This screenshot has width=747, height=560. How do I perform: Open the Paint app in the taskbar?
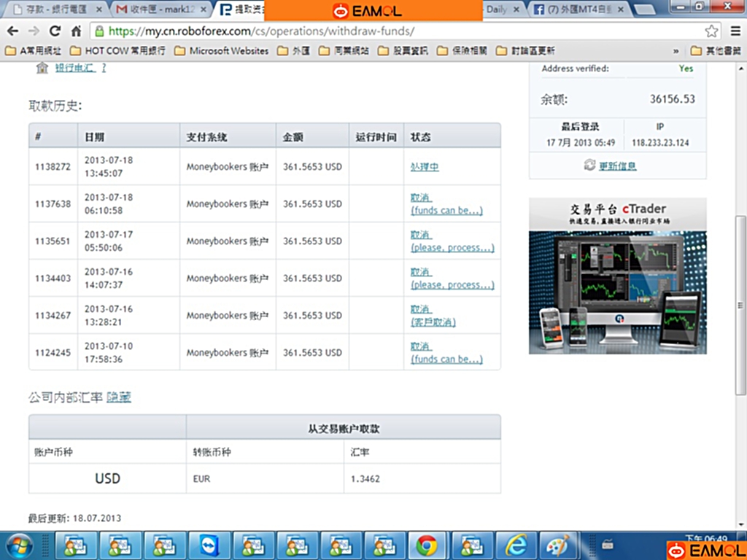click(559, 545)
